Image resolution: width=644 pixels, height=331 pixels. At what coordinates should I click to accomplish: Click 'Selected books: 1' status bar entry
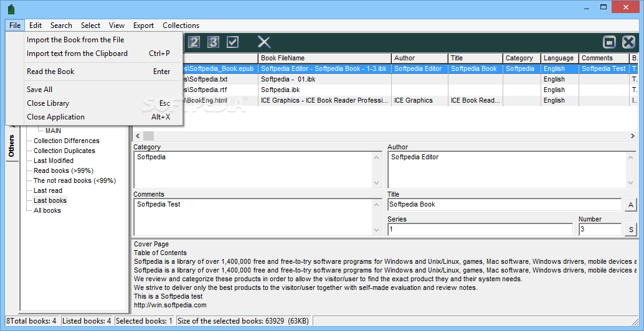[x=144, y=321]
